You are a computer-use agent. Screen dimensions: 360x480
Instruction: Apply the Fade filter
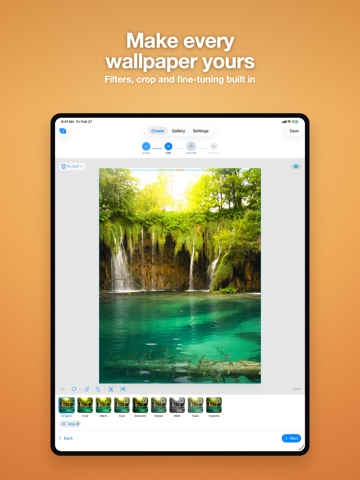point(195,405)
